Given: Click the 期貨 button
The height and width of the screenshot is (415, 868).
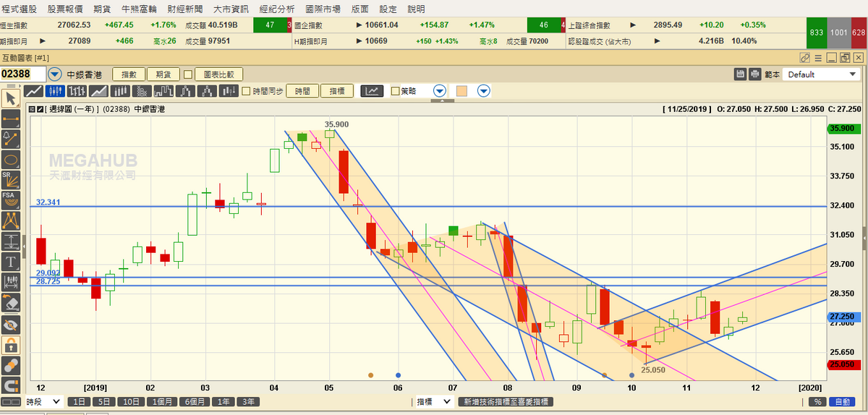Looking at the screenshot, I should click(163, 74).
